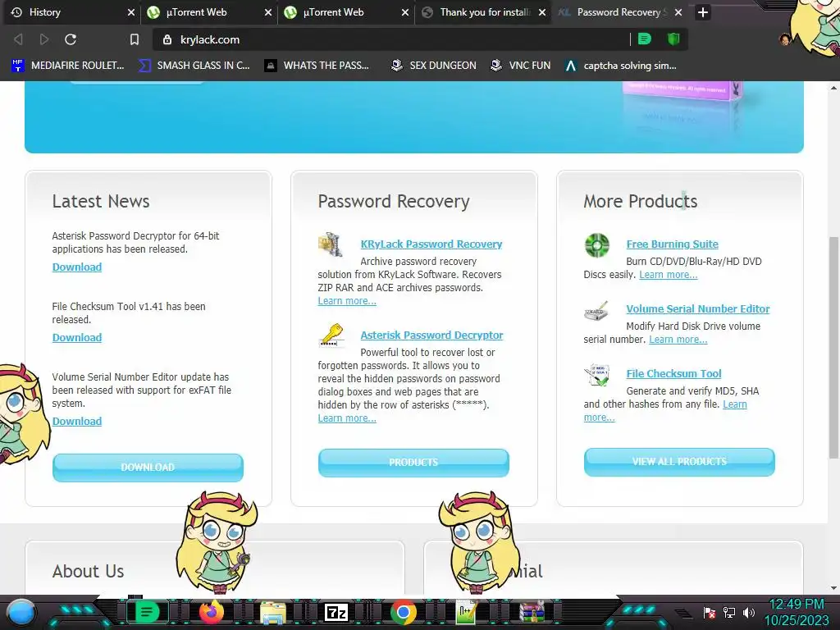The image size is (840, 630).
Task: Open the Notepad++ icon in taskbar
Action: click(465, 612)
